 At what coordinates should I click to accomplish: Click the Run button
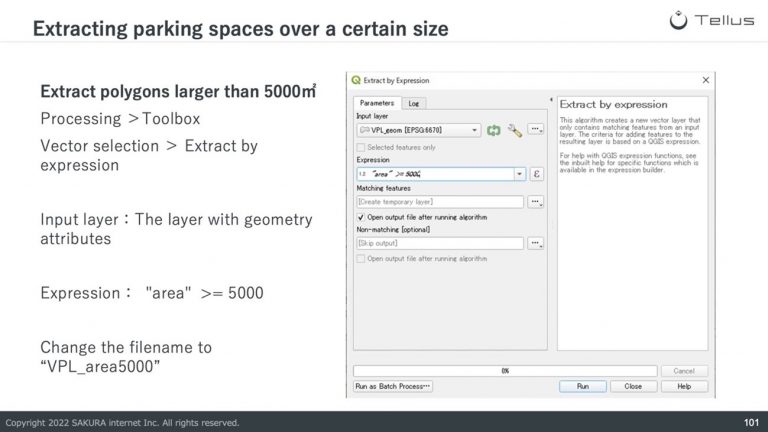point(583,386)
